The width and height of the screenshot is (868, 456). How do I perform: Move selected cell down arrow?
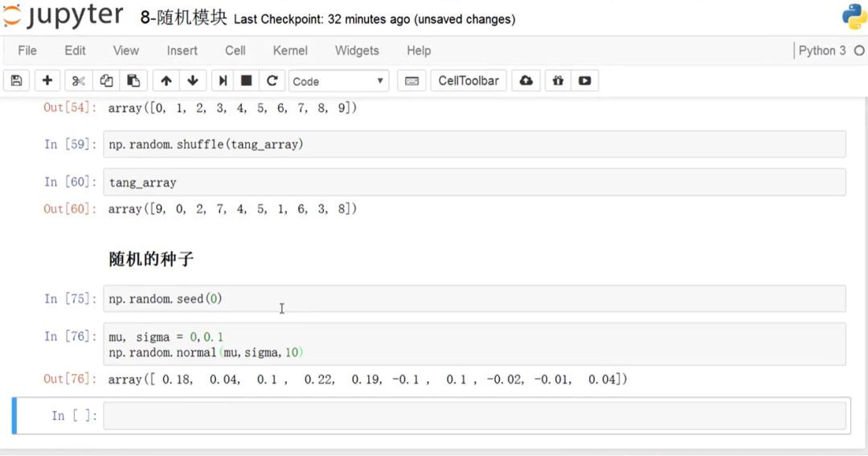[x=193, y=81]
